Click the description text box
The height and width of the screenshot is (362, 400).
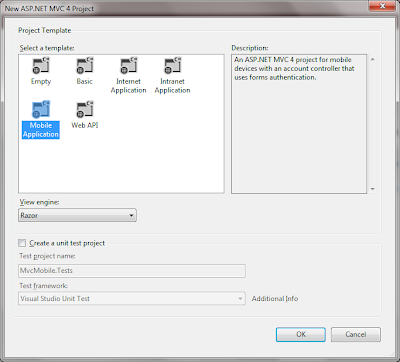[x=299, y=124]
